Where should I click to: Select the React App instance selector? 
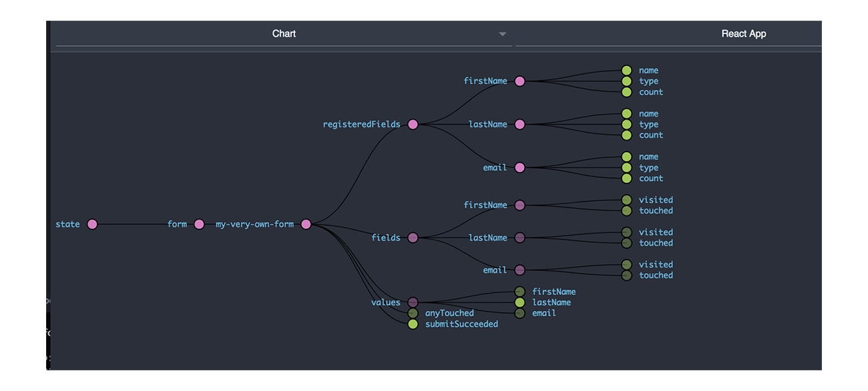(668, 34)
